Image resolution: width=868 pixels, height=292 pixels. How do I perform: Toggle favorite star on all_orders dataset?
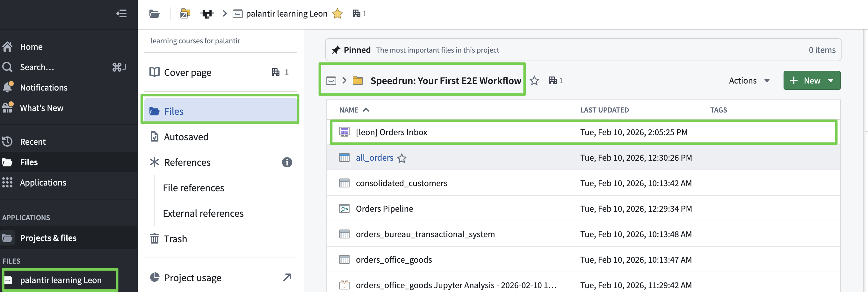tap(401, 158)
